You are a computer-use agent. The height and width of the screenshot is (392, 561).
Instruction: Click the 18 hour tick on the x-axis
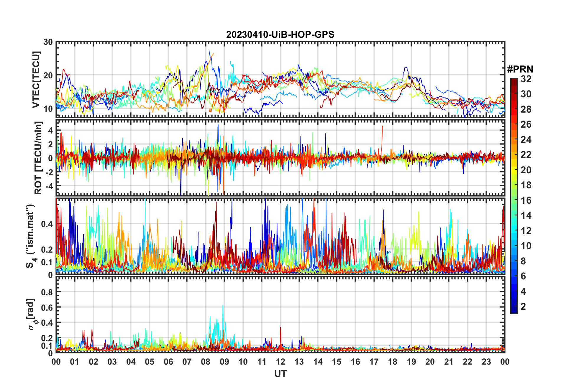393,362
